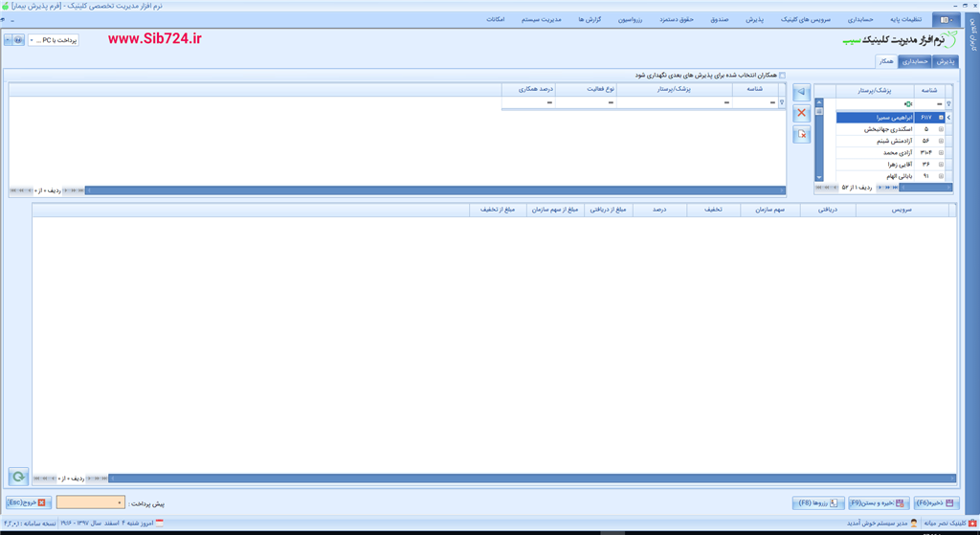Click the red X remove icon

tap(802, 113)
